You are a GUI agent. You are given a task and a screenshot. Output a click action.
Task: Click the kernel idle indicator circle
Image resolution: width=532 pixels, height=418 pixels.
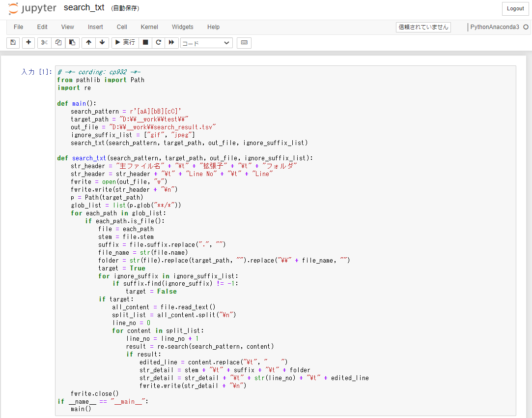click(x=526, y=27)
